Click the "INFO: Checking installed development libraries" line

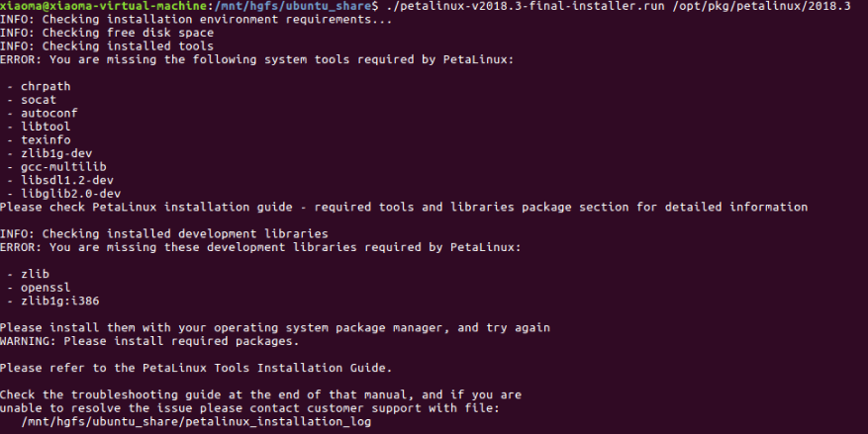163,233
